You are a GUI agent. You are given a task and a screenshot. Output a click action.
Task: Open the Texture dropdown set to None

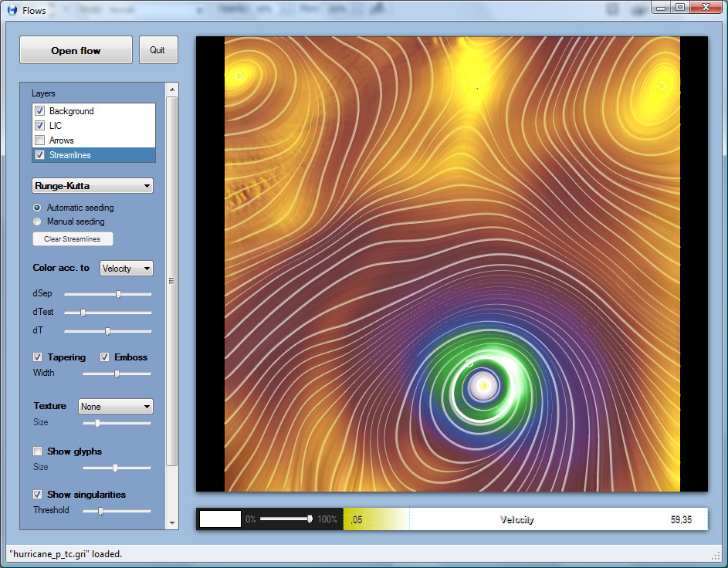point(116,407)
